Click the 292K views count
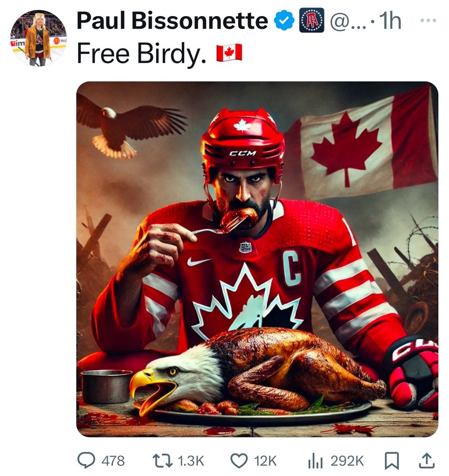Image resolution: width=449 pixels, height=476 pixels. point(347,460)
